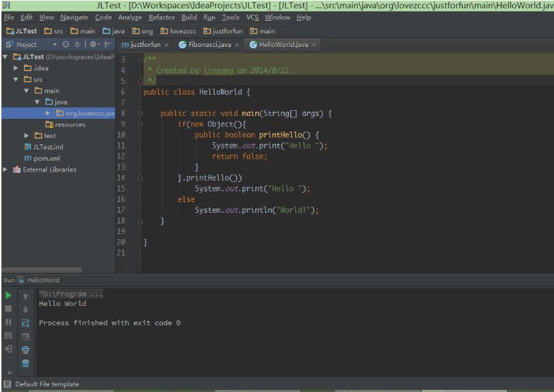Open the Project panel gear settings
554x392 pixels.
point(92,44)
